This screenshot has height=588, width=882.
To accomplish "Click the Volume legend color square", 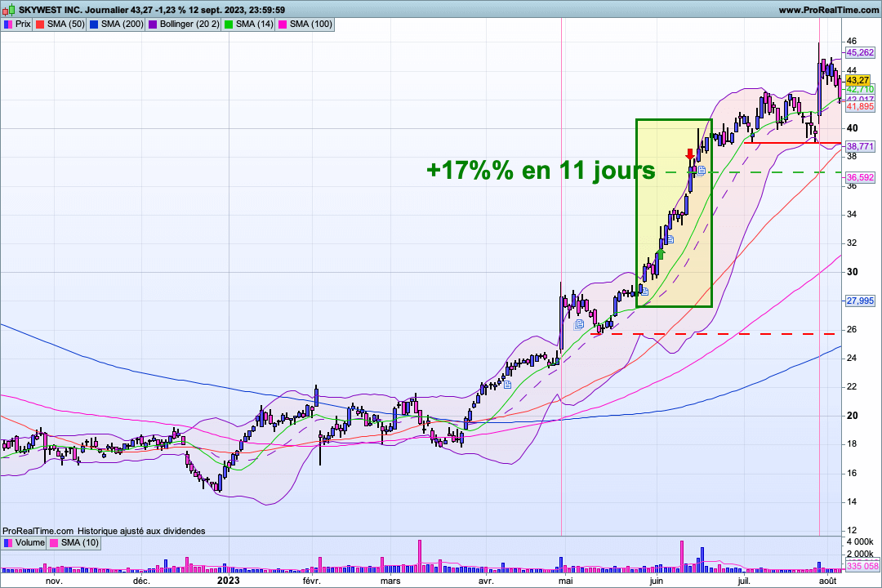I will (x=8, y=543).
